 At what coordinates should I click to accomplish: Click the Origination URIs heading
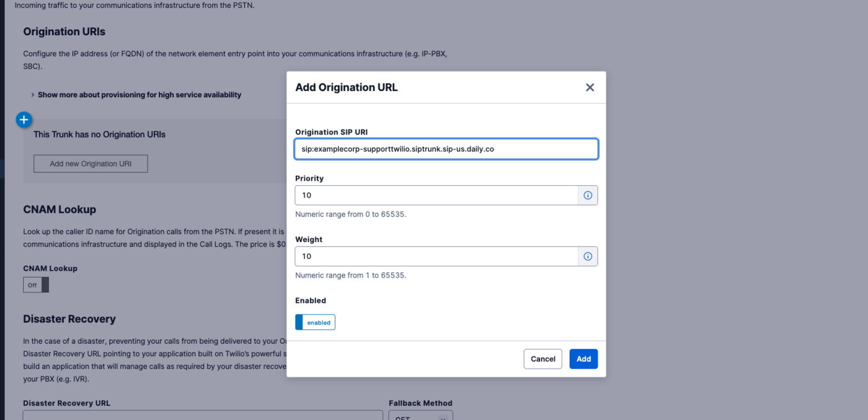click(64, 32)
